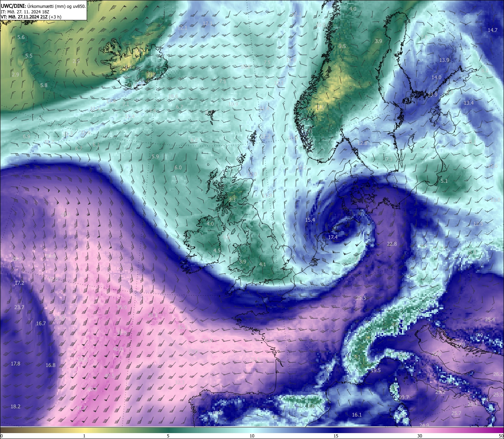Click the 25.7 value label

click(456, 413)
